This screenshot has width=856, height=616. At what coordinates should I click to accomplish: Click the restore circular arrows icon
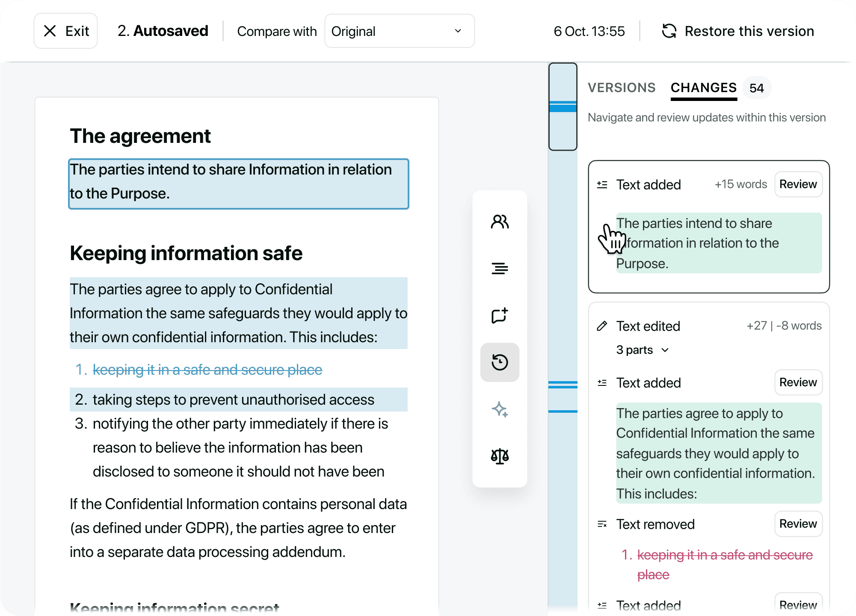pyautogui.click(x=669, y=31)
